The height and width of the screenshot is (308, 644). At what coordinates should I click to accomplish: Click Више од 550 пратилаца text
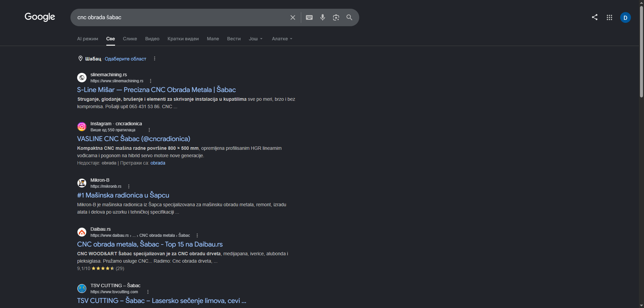coord(113,130)
